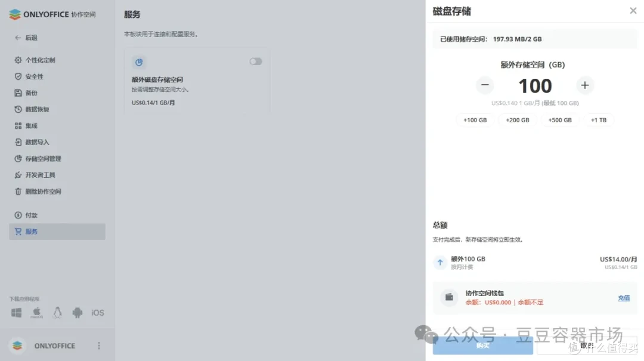644x361 pixels.
Task: Click the tools icon for 开发者工具
Action: tap(18, 175)
